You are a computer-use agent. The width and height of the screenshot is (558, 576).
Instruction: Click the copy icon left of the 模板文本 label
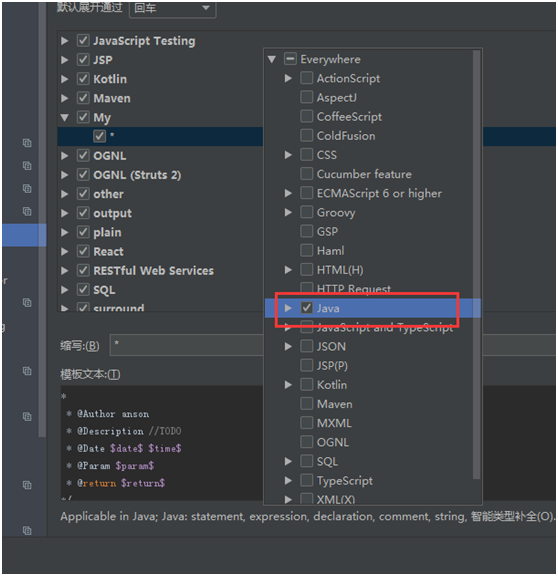tap(27, 371)
